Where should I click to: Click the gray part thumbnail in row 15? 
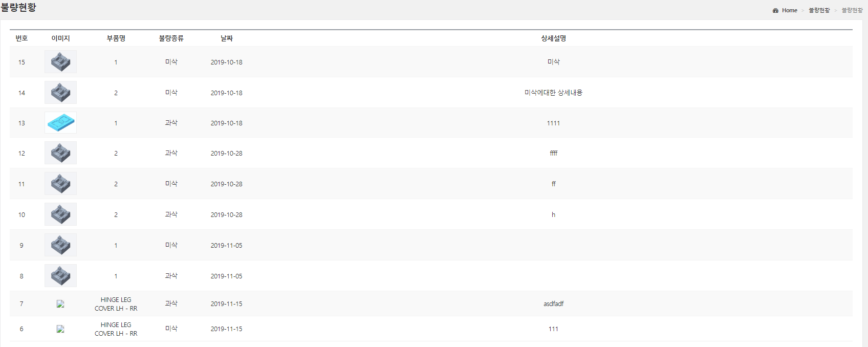coord(60,62)
